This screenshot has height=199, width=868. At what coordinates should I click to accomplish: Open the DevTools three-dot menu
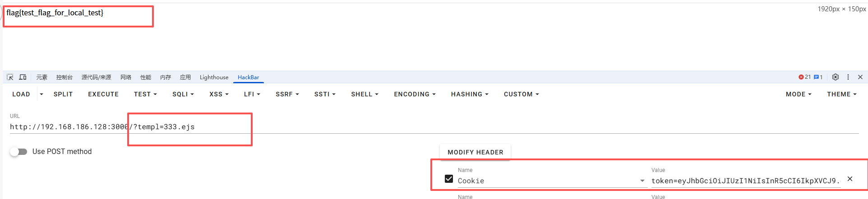(x=848, y=77)
